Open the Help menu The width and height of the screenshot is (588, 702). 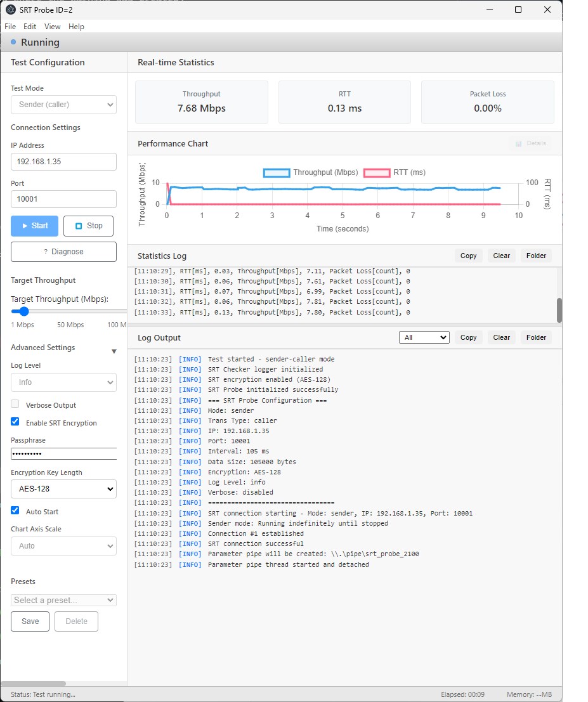coord(76,27)
